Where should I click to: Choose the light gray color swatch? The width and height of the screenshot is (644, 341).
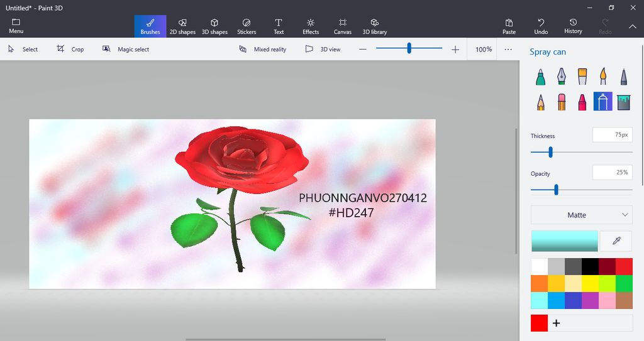click(x=556, y=266)
